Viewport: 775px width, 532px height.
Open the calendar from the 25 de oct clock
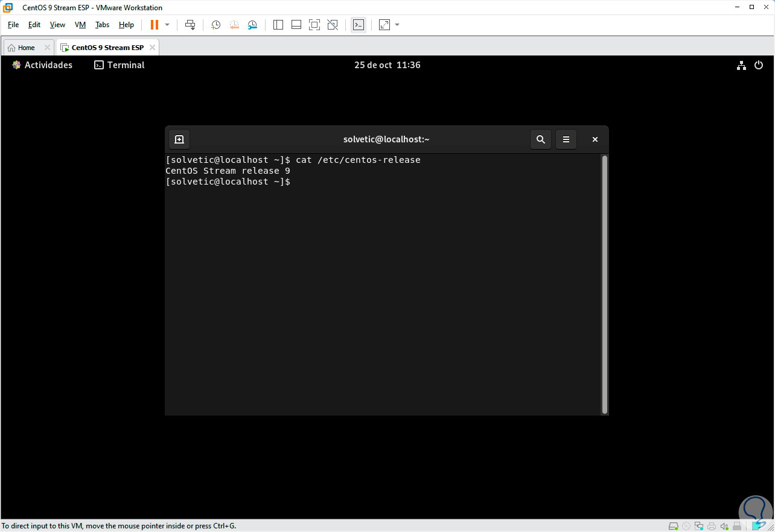pos(387,65)
